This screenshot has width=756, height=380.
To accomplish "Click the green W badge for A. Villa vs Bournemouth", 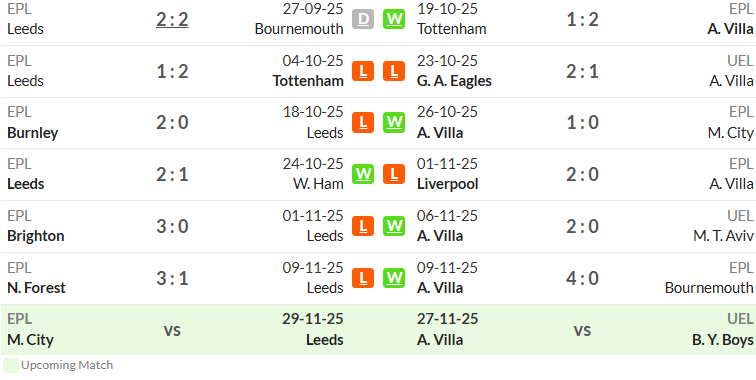I will click(x=394, y=278).
